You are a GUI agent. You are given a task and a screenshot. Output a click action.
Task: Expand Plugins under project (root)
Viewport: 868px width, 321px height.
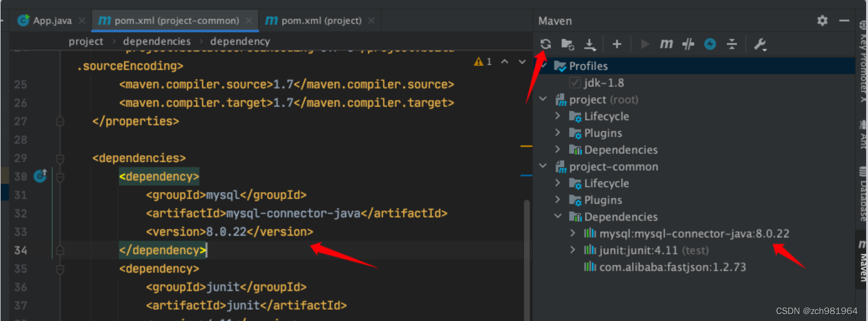(x=558, y=133)
